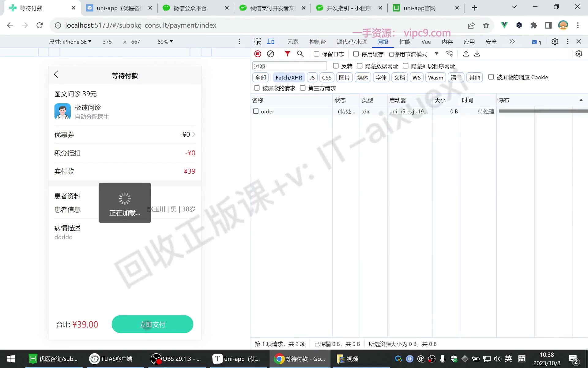Screen dimensions: 588x368
Task: Open DevTools kebab menu
Action: pos(567,41)
